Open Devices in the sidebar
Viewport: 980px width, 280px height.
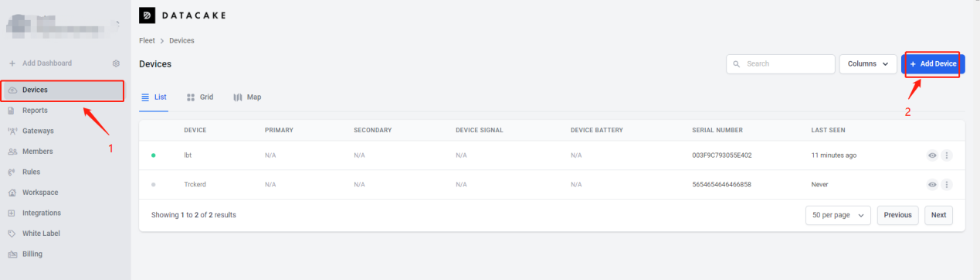coord(63,90)
